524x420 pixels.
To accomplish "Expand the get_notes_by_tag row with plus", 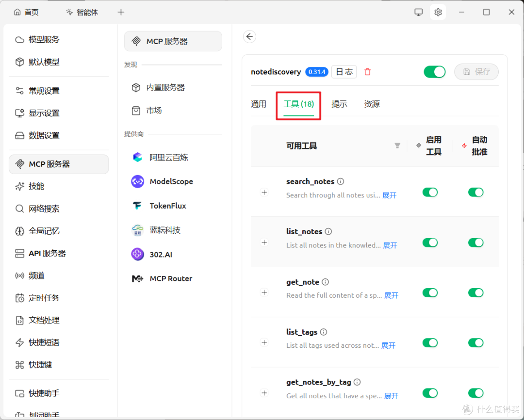I will [264, 393].
